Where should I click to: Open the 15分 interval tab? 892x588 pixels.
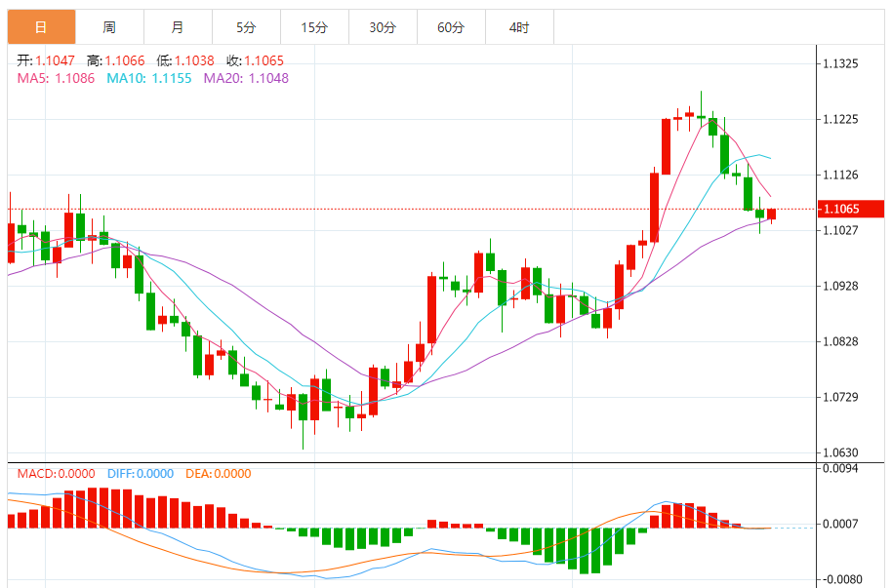click(314, 26)
